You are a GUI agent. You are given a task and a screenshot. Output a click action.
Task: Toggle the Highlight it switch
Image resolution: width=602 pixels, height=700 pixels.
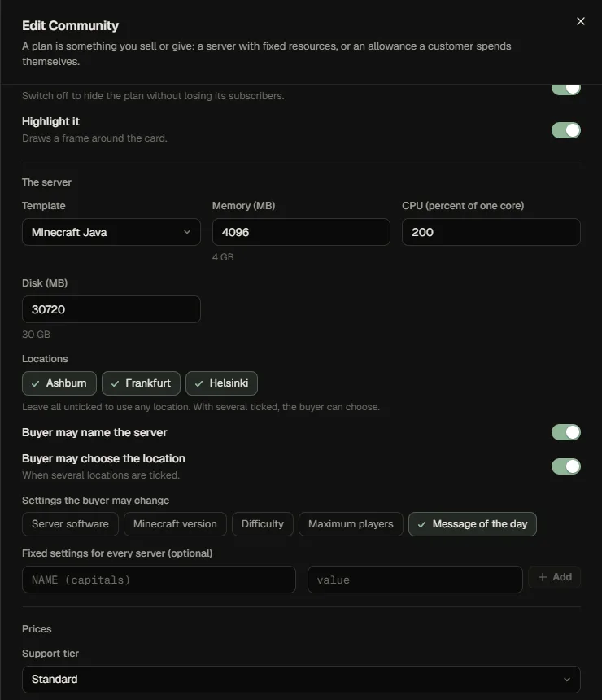tap(566, 130)
